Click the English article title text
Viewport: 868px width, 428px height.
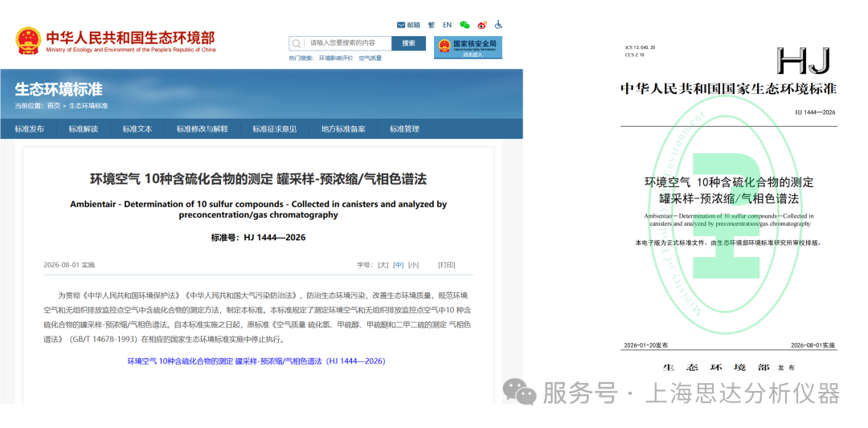(x=259, y=210)
